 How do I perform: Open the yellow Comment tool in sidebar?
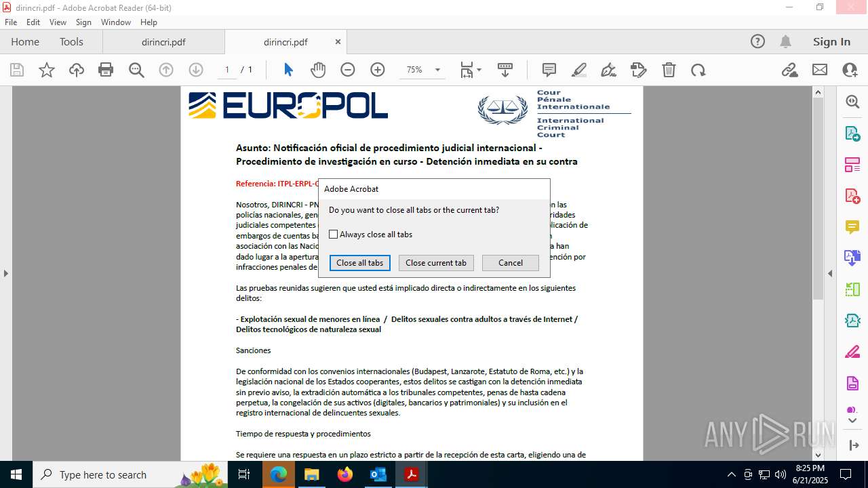[x=852, y=227]
